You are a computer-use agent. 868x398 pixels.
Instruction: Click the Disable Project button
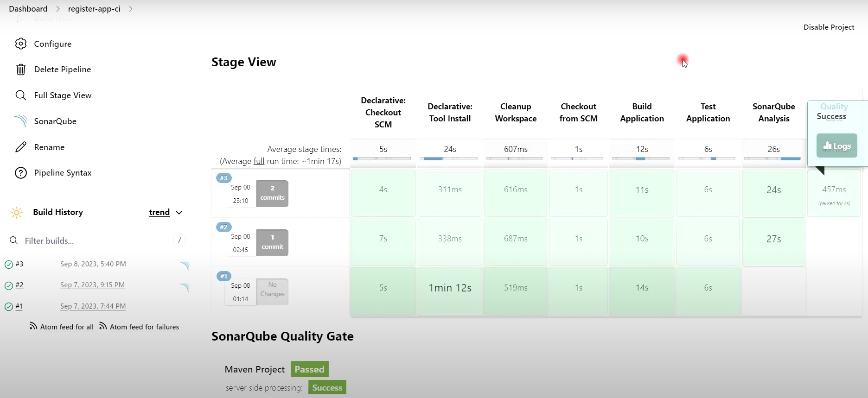tap(829, 27)
